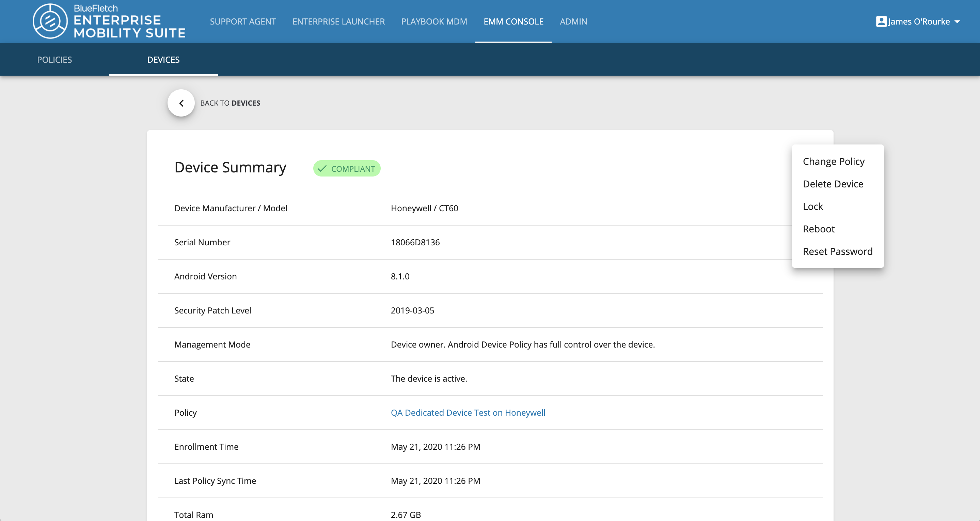Click the Serial Number label
This screenshot has height=521, width=980.
click(x=202, y=242)
